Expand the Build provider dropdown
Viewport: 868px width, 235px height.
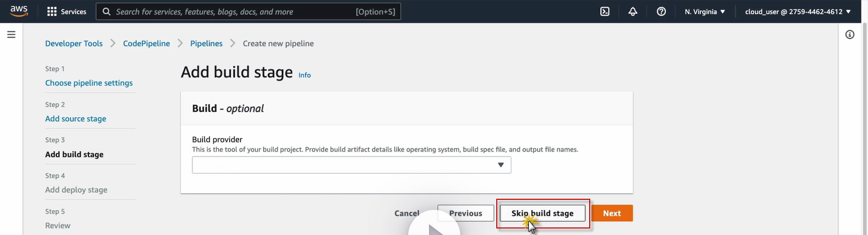[x=351, y=165]
